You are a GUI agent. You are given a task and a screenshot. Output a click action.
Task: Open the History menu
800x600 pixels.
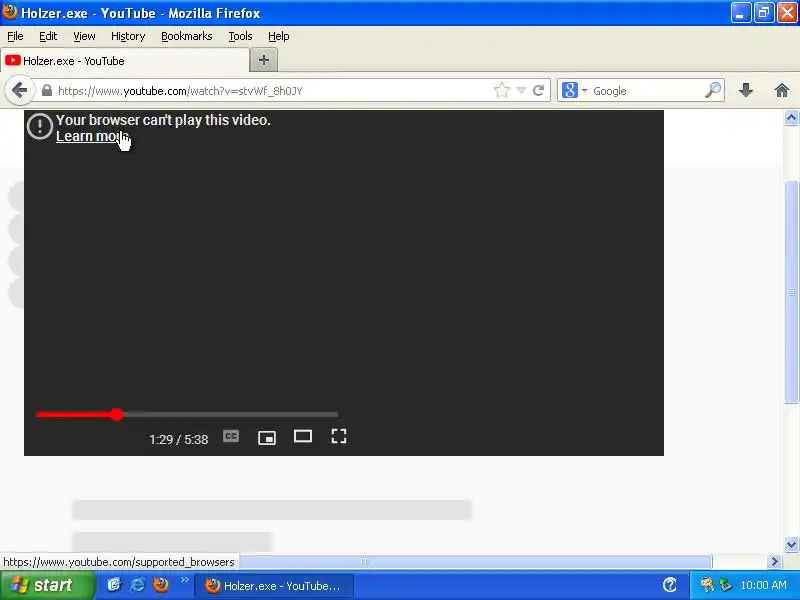128,36
